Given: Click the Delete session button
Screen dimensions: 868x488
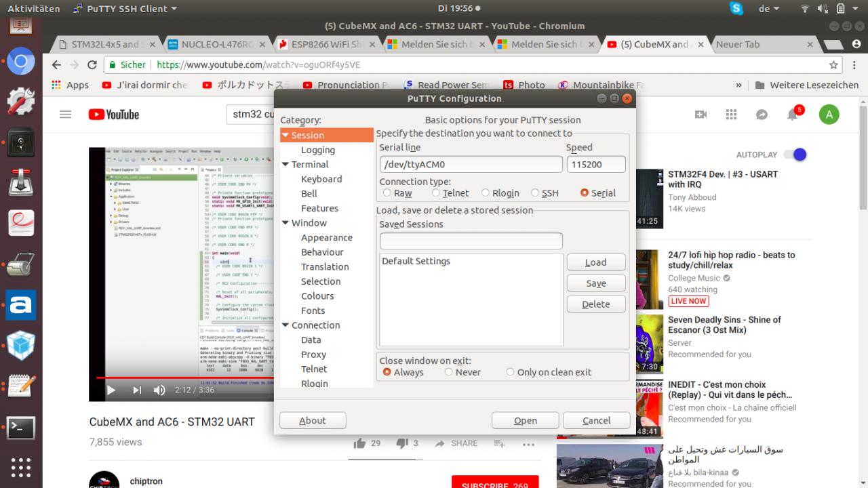Looking at the screenshot, I should [596, 304].
